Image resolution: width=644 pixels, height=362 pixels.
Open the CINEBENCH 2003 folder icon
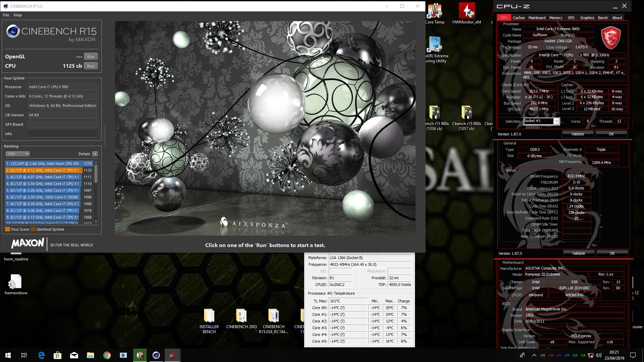[x=241, y=318]
